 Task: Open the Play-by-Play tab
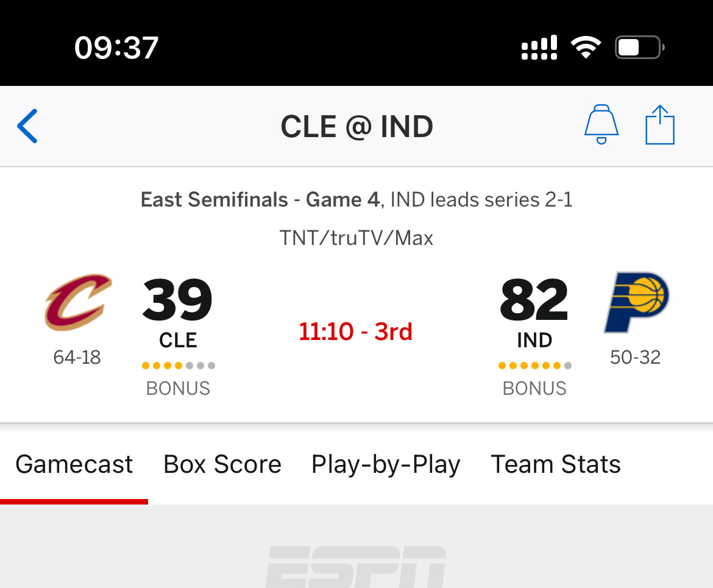(386, 465)
